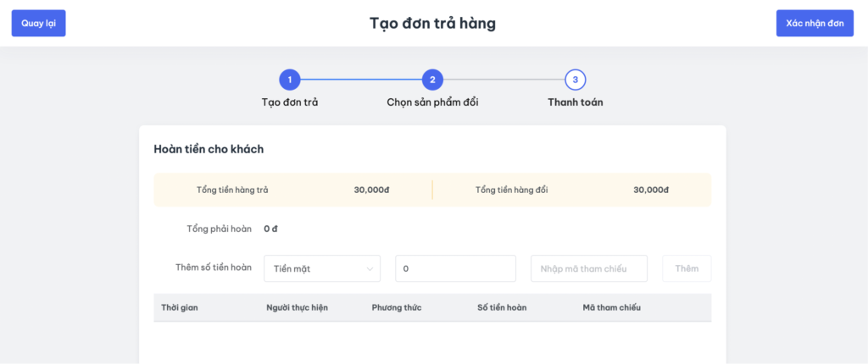Open the Tiền mặt payment method dropdown

322,268
